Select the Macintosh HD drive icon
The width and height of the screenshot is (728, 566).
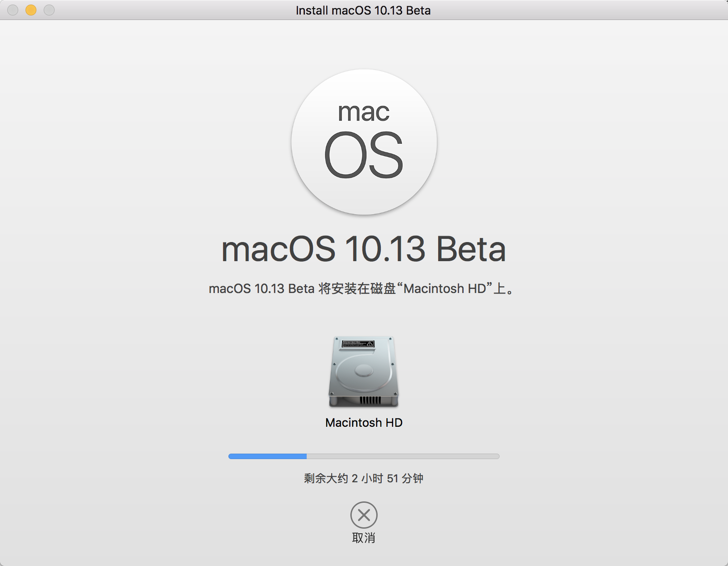[x=364, y=372]
